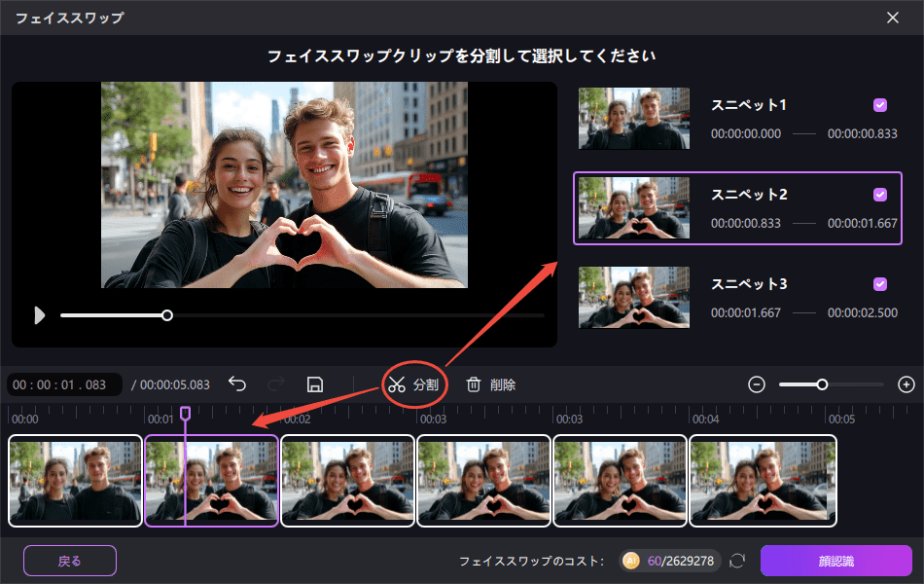
Task: Click the スニペット3 end time 00:00:02.500
Action: (862, 313)
